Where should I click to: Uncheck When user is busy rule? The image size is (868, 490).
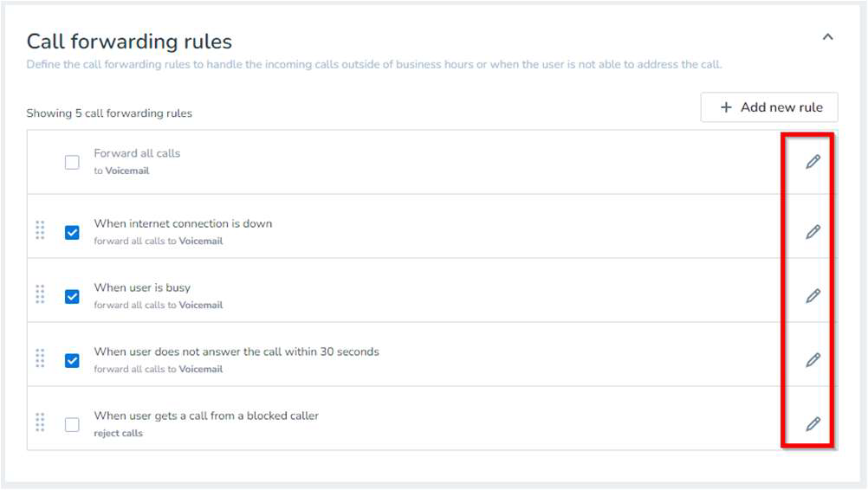(73, 296)
